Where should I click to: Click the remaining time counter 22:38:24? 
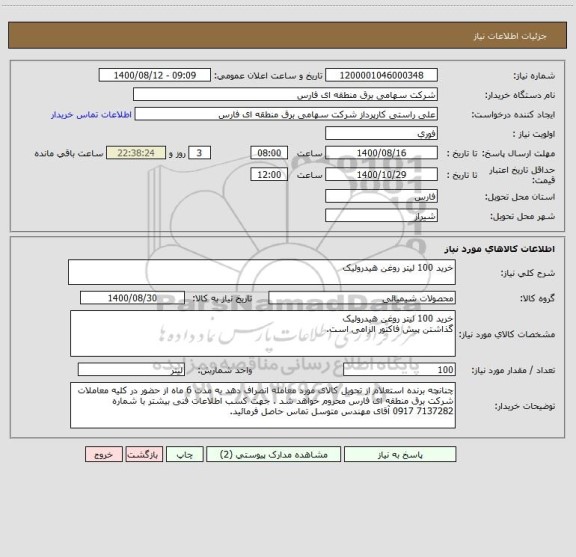coord(136,153)
